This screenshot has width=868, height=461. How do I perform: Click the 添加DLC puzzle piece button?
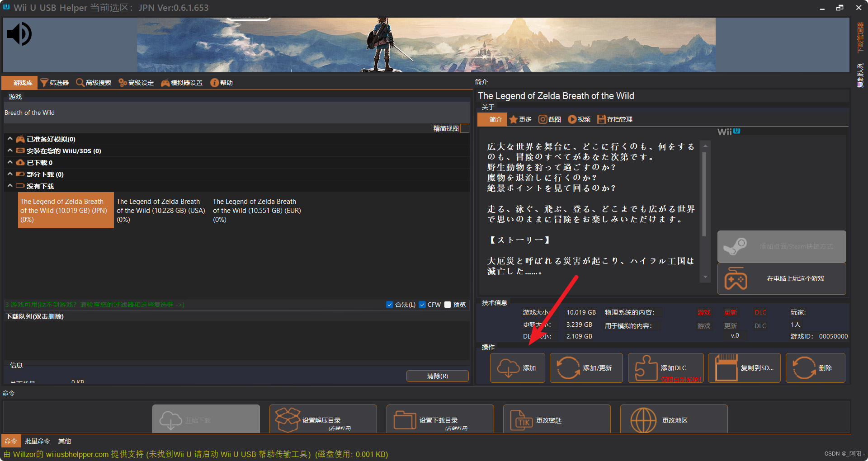(666, 368)
